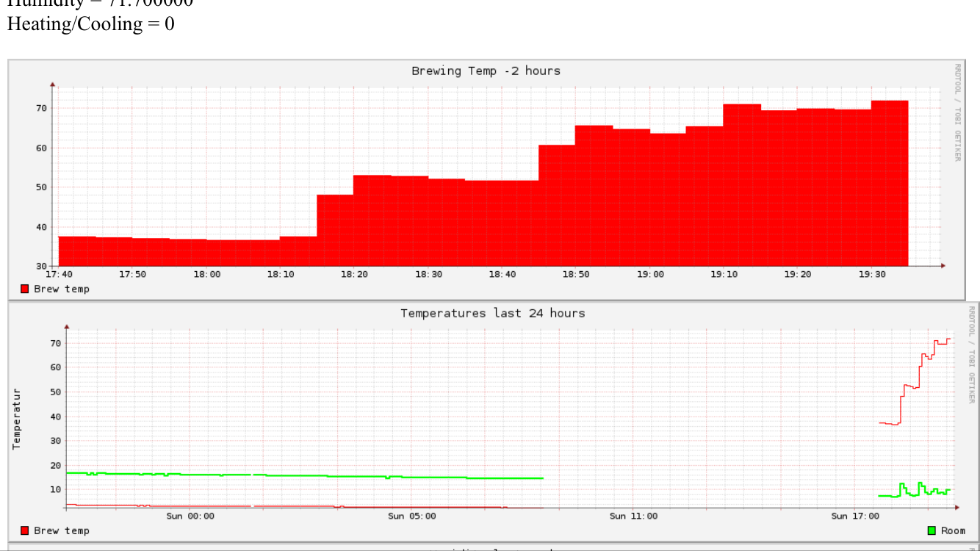Click the 'Room' legend text label
Image resolution: width=980 pixels, height=551 pixels.
954,530
